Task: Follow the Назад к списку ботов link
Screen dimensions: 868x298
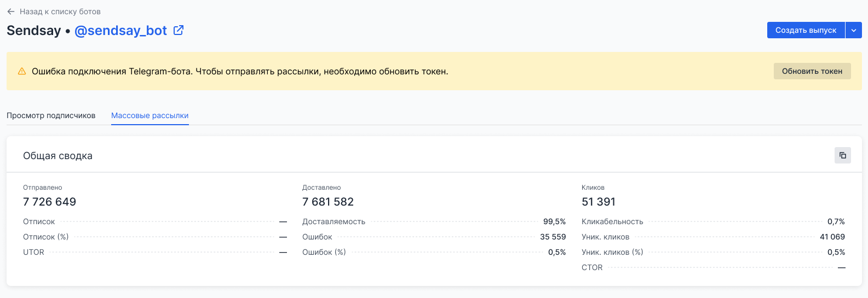Action: tap(60, 11)
